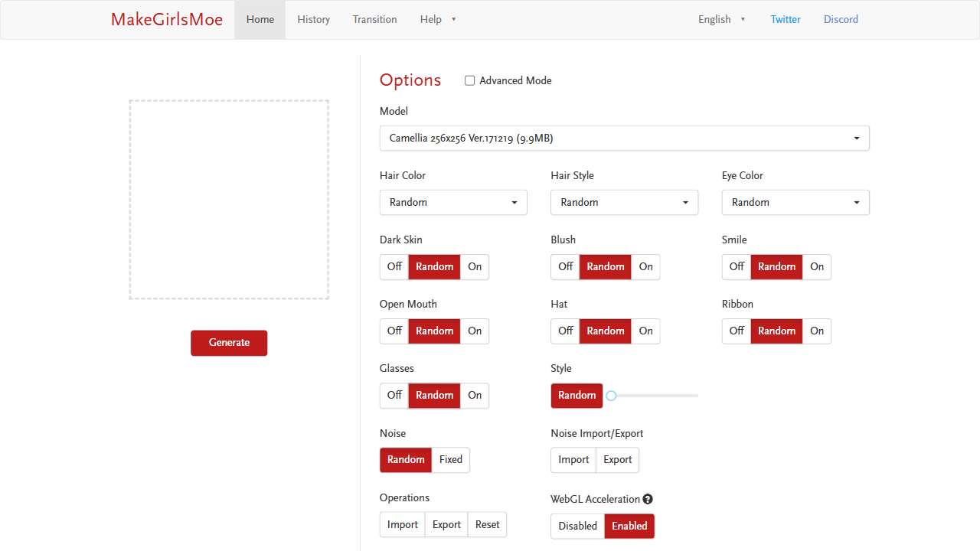Open the Model dropdown
The height and width of the screenshot is (551, 980).
[624, 139]
